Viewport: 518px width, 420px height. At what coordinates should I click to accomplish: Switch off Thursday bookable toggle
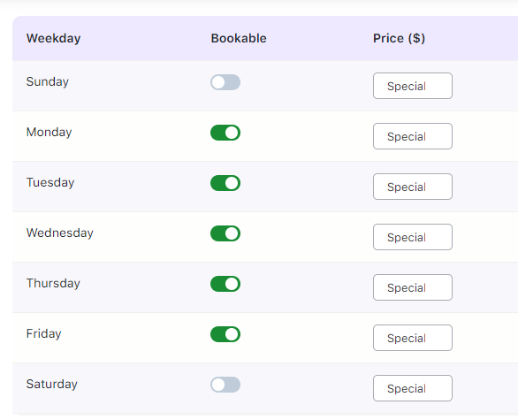225,284
